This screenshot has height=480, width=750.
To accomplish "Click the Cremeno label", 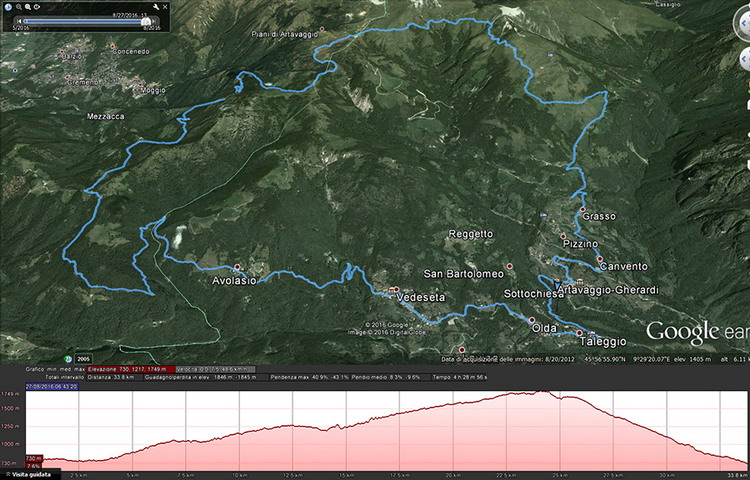I will click(x=83, y=82).
